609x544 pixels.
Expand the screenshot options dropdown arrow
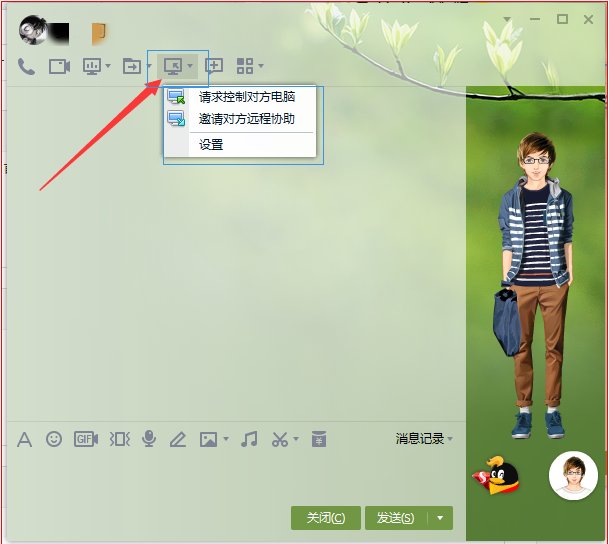pos(296,439)
